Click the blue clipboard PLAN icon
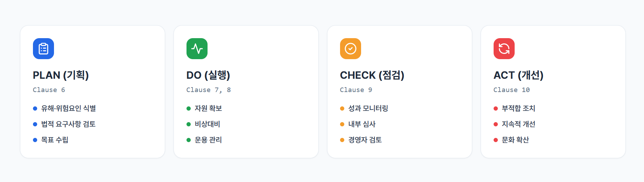 43,49
